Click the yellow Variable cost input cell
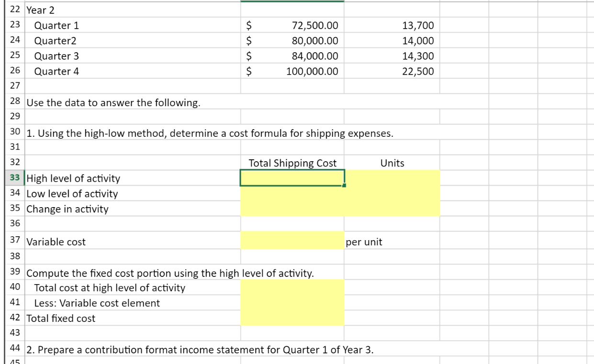The width and height of the screenshot is (594, 364). [x=292, y=242]
